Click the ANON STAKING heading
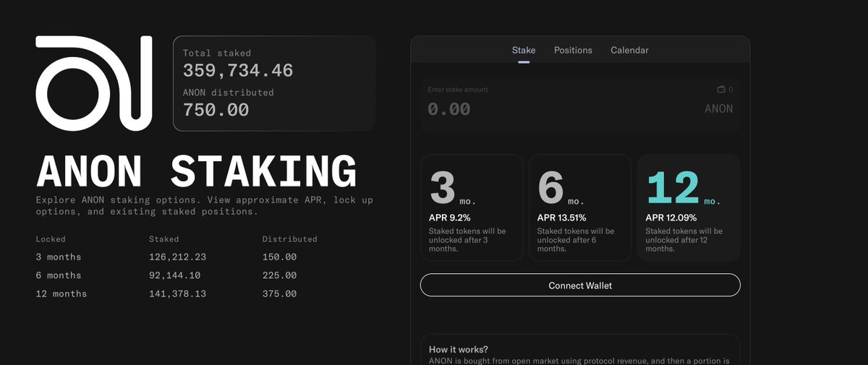This screenshot has height=365, width=868. (x=196, y=171)
